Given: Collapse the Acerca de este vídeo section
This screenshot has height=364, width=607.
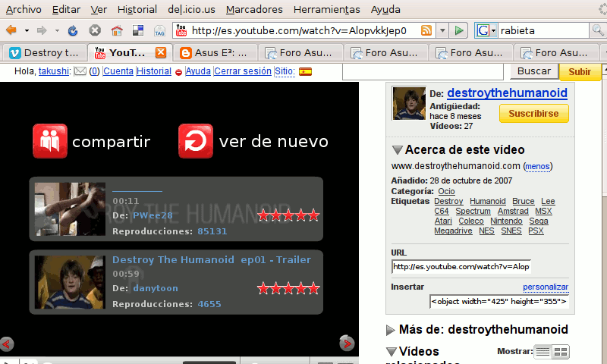Looking at the screenshot, I should tap(397, 149).
